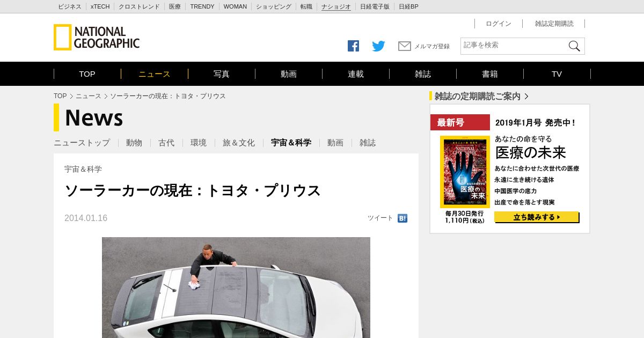Click ニュース in breadcrumb trail
Image resolution: width=644 pixels, height=338 pixels.
click(x=89, y=96)
